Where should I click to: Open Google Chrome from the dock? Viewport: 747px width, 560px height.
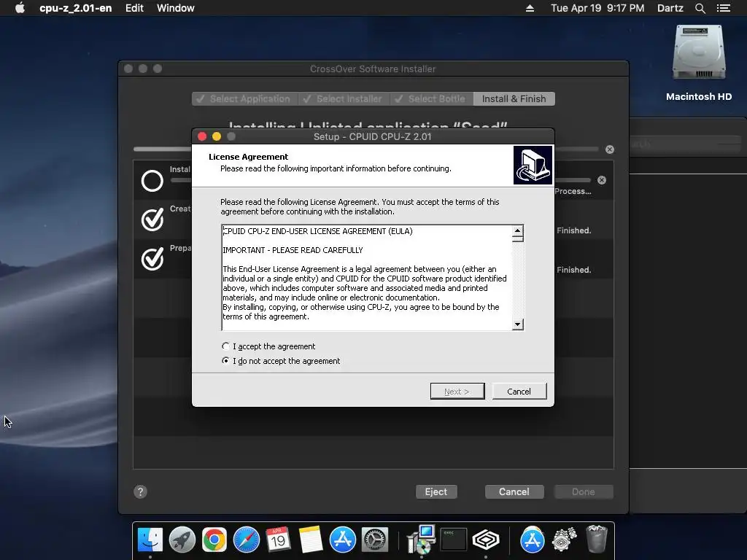(214, 540)
